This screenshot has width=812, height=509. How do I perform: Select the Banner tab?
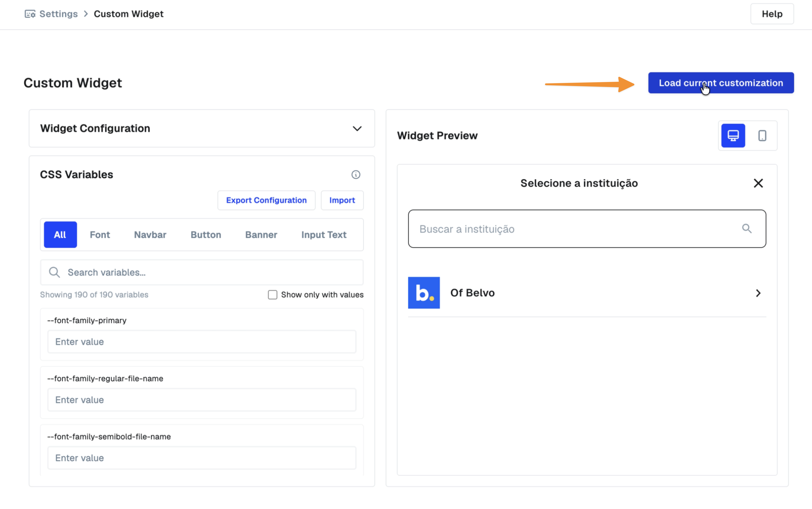click(261, 235)
